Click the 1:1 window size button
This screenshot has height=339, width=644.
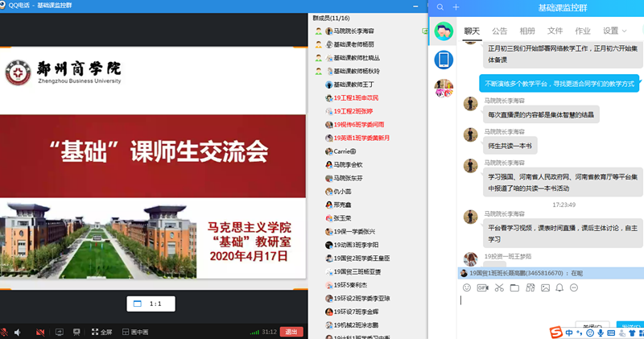(151, 304)
